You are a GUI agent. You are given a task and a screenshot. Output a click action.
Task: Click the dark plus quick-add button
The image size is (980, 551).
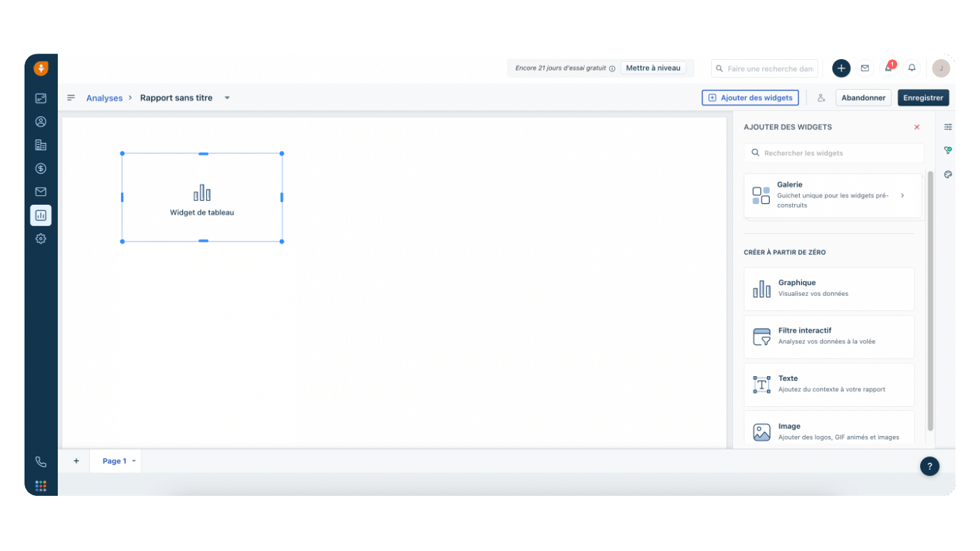coord(842,68)
